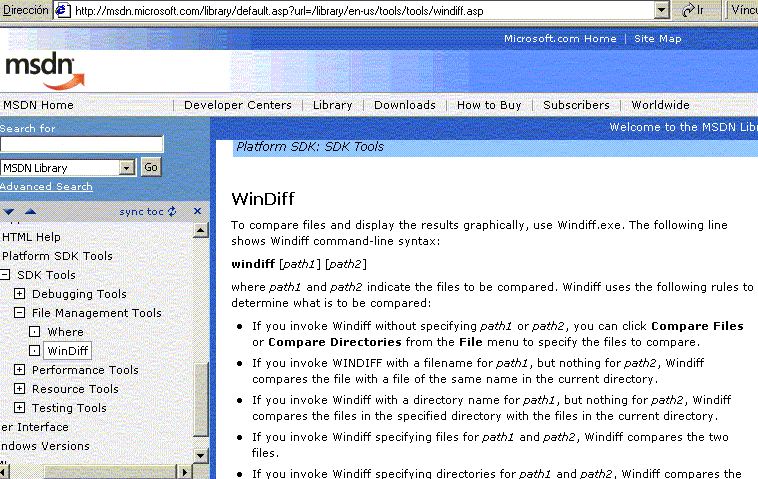Collapse the SDK Tools node
The width and height of the screenshot is (758, 479).
(x=5, y=275)
